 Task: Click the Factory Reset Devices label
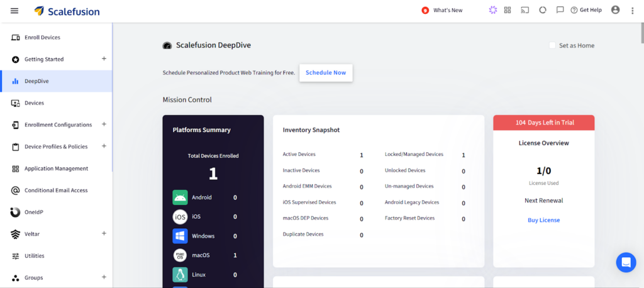[x=409, y=218]
